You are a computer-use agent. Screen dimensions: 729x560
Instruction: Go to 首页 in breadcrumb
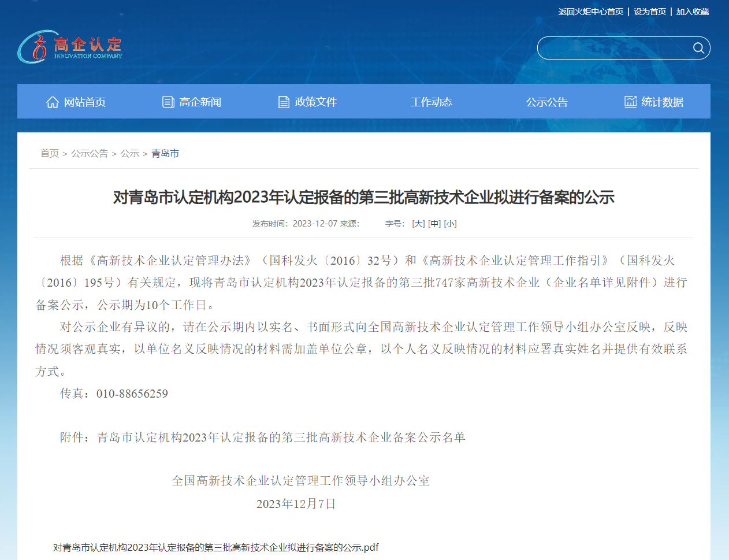[x=50, y=153]
